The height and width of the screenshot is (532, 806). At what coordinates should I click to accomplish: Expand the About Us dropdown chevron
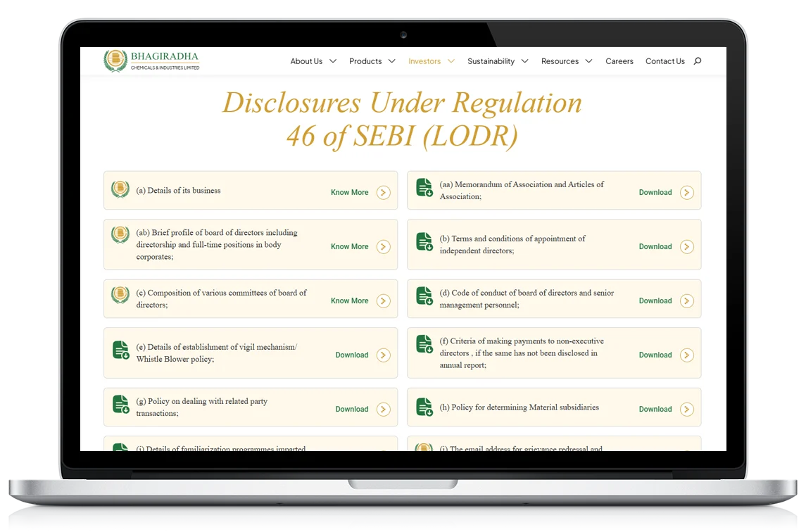pyautogui.click(x=333, y=61)
